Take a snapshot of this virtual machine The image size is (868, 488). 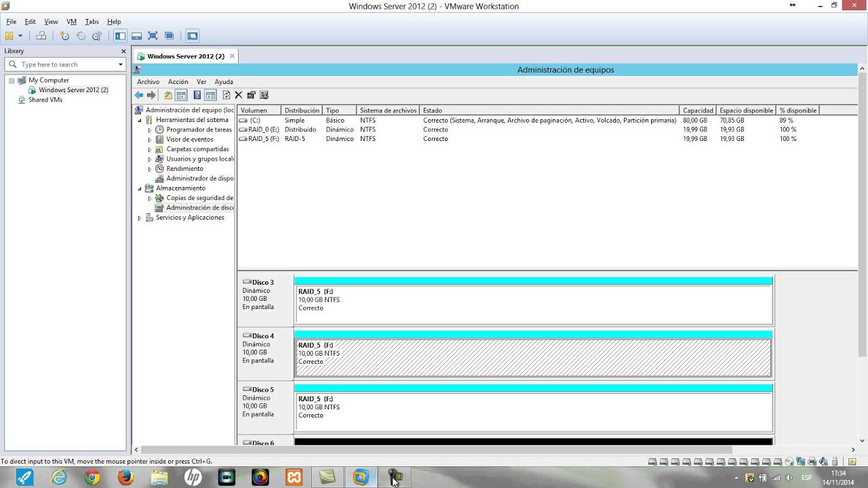(x=64, y=36)
